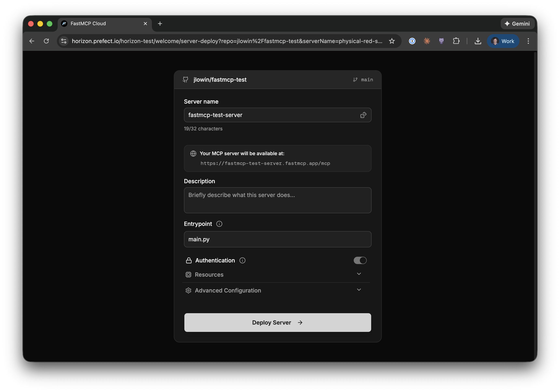Select the branch icon next to main
This screenshot has width=560, height=392.
pyautogui.click(x=355, y=80)
